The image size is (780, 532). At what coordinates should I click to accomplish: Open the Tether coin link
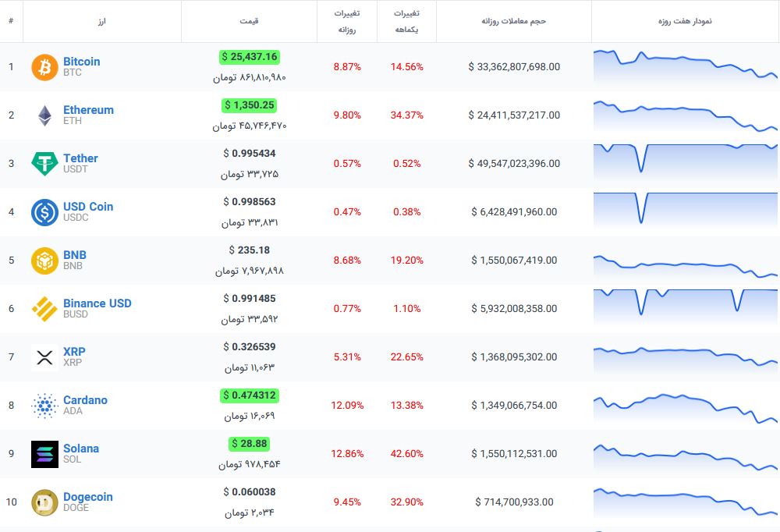pyautogui.click(x=80, y=158)
